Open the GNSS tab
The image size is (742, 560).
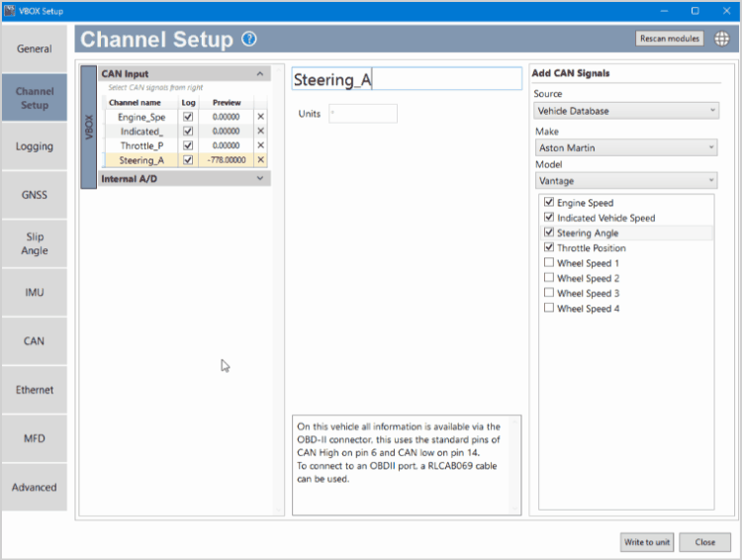point(34,195)
